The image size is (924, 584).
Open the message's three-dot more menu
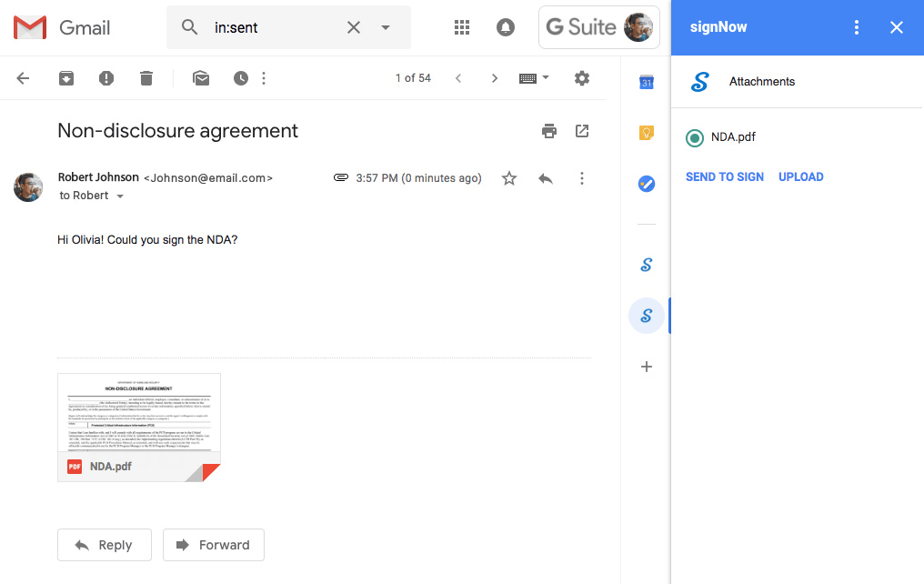tap(582, 178)
